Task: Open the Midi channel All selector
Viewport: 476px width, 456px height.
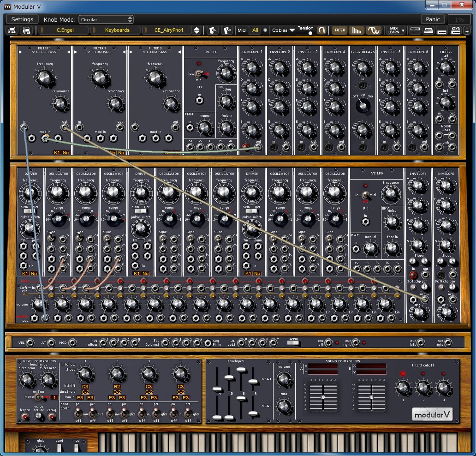Action: (x=255, y=30)
